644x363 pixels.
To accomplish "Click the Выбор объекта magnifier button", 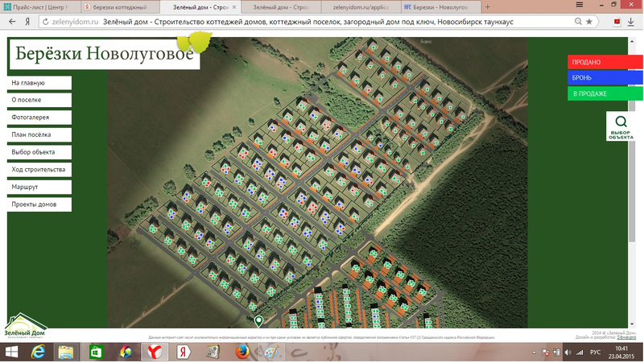I will 621,127.
